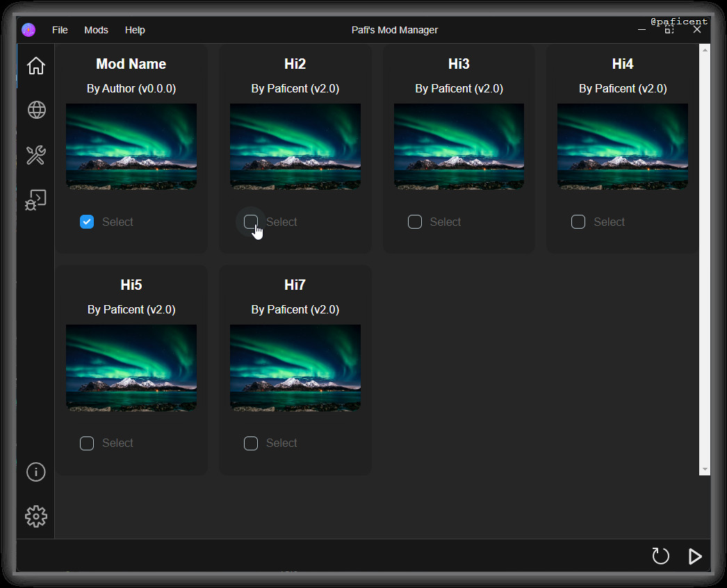Open the Home page in sidebar
727x588 pixels.
click(35, 66)
